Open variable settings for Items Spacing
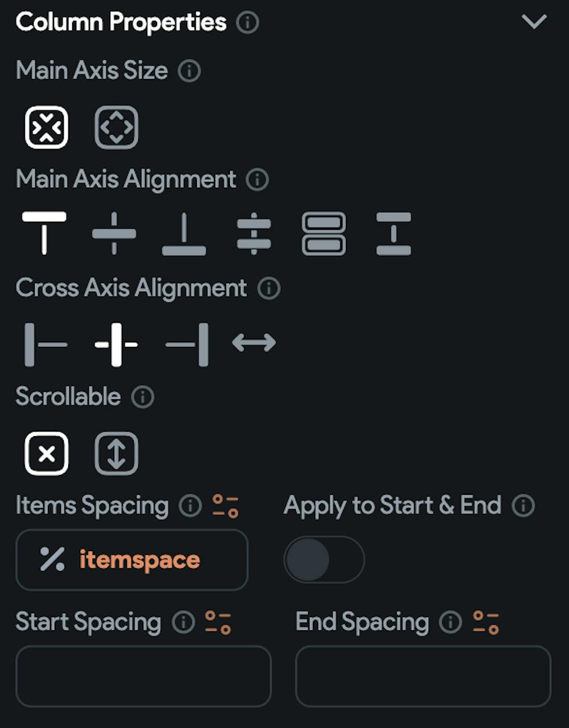The image size is (569, 728). pyautogui.click(x=225, y=506)
